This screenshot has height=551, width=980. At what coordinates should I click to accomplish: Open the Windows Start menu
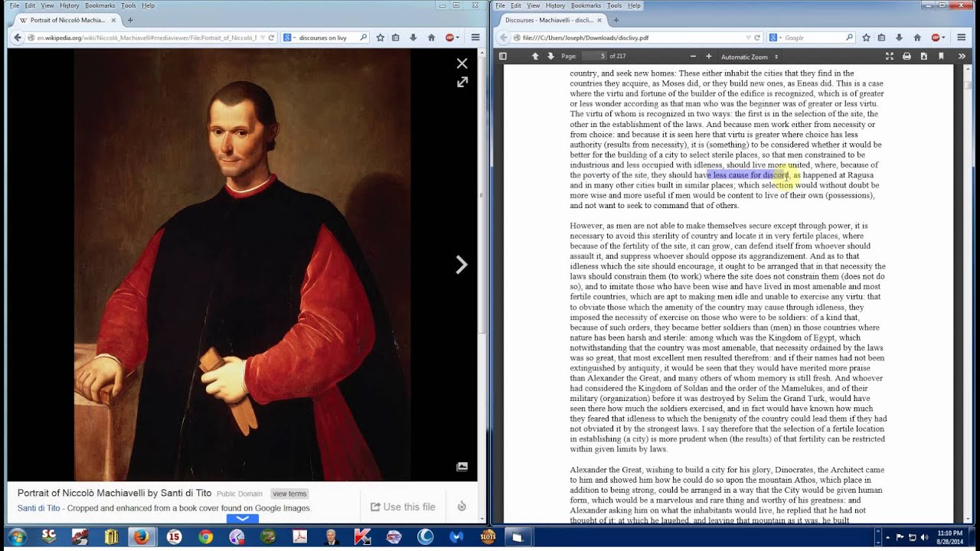click(x=16, y=536)
